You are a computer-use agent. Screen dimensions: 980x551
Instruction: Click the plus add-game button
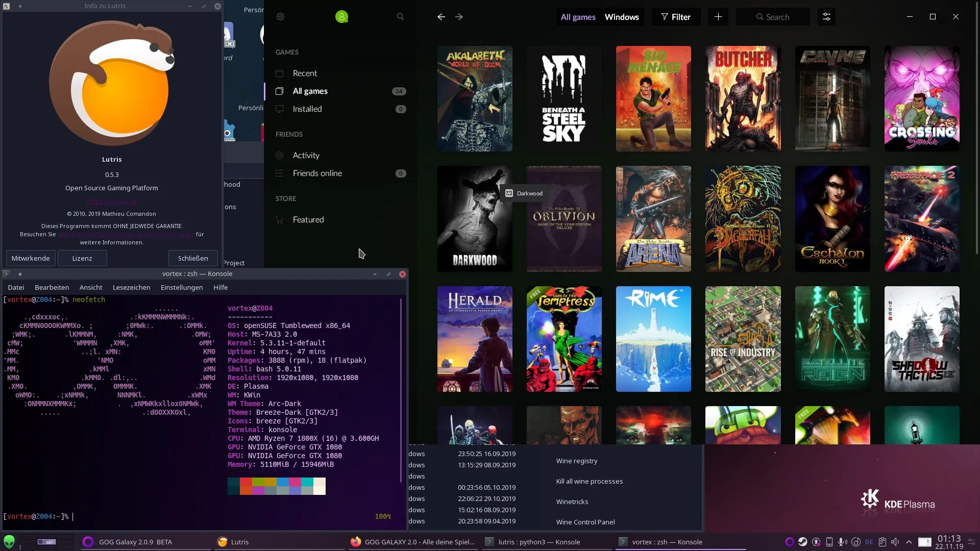click(x=718, y=17)
